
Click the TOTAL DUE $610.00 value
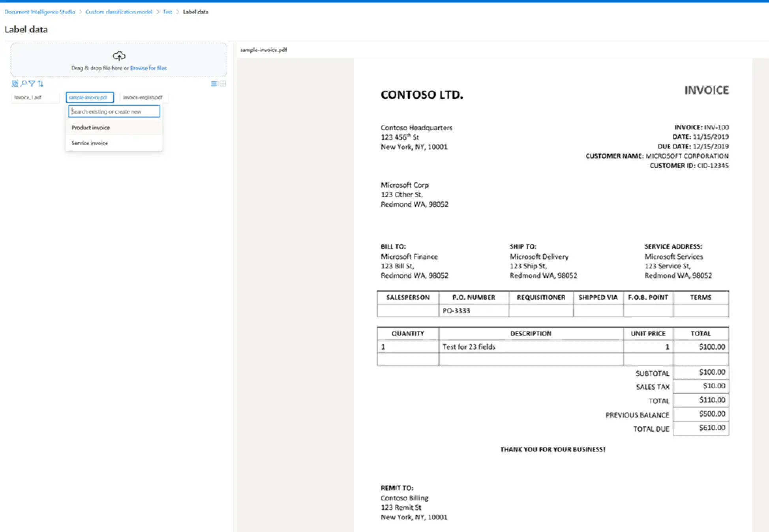pos(712,428)
